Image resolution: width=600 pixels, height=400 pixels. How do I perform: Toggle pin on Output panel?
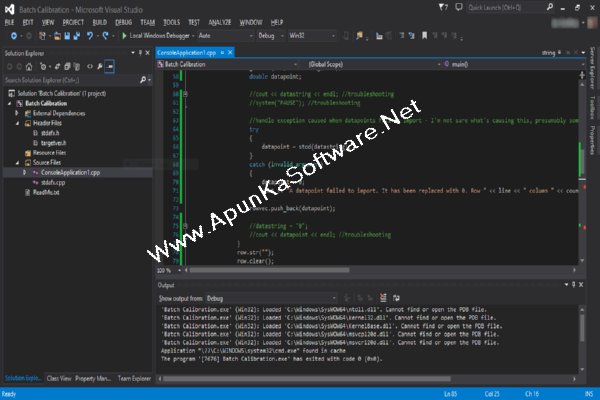point(573,284)
